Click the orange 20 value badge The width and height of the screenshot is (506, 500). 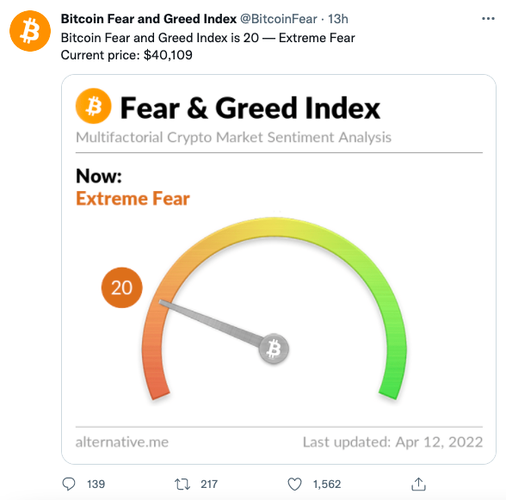122,287
